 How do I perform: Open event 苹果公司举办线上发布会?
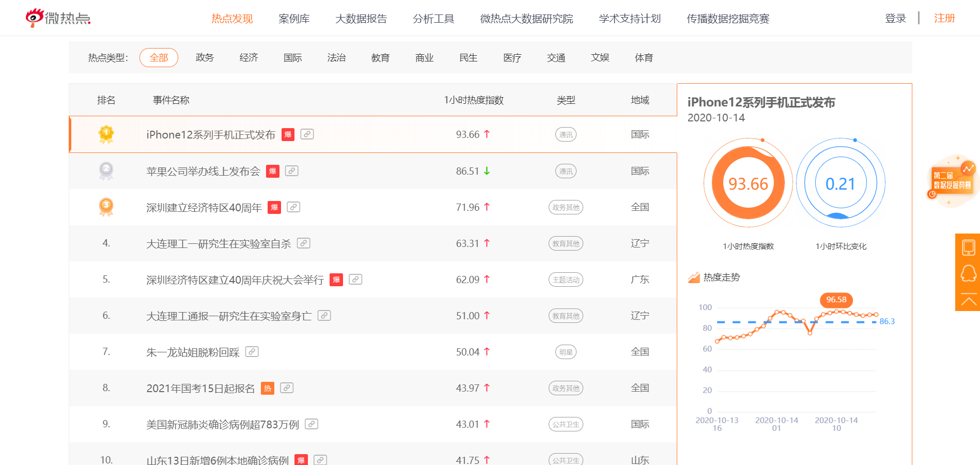click(203, 171)
